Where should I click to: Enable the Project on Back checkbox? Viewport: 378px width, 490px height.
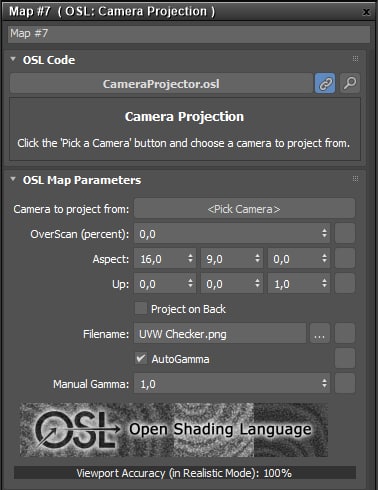click(x=141, y=308)
